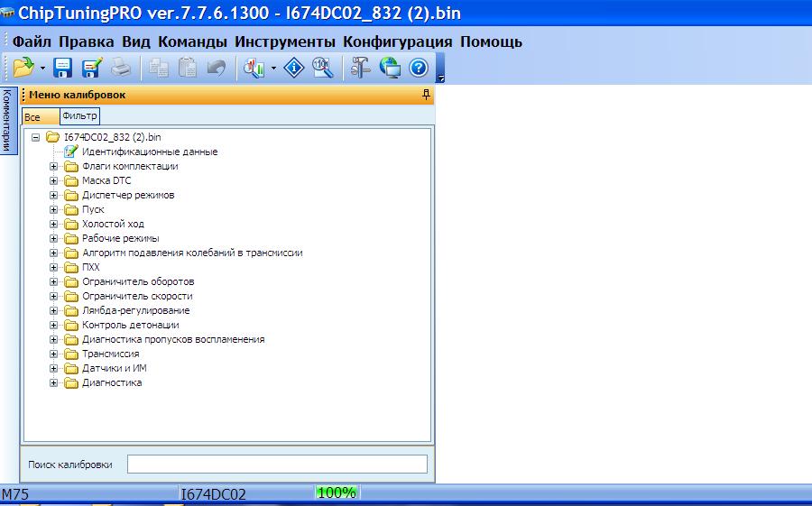Viewport: 812px width, 506px height.
Task: Click the blue diamond info icon
Action: coord(293,68)
